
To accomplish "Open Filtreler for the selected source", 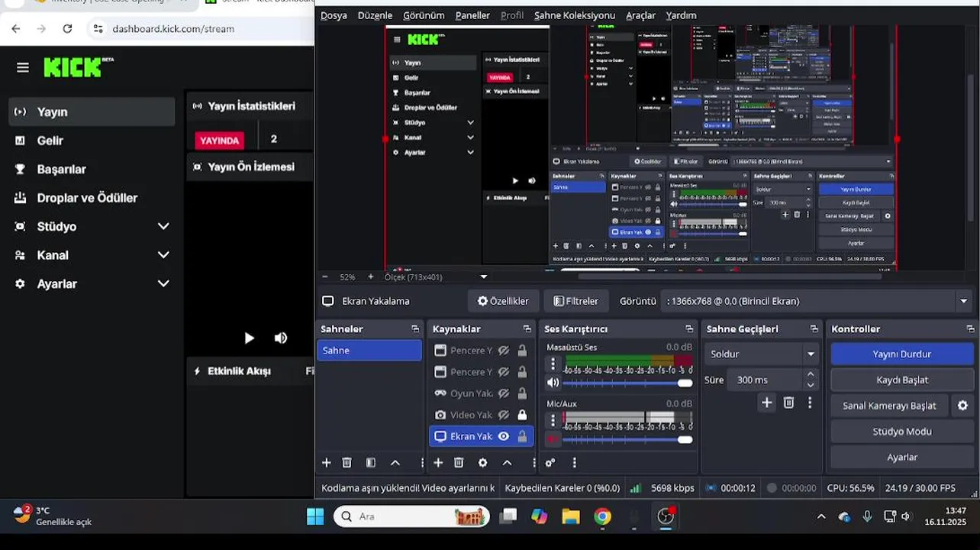I will click(576, 301).
